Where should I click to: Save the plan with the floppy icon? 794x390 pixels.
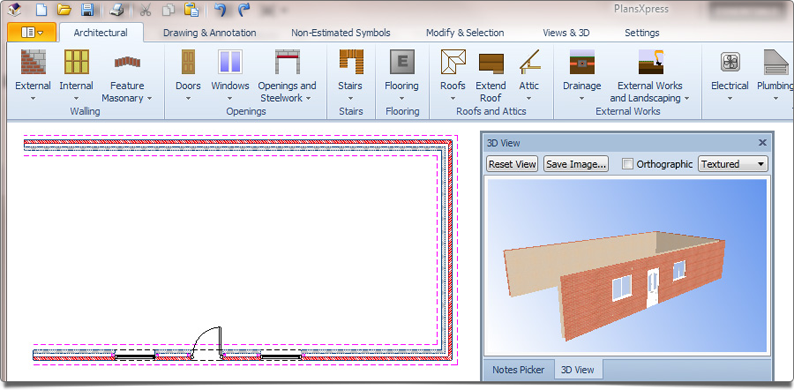point(87,10)
